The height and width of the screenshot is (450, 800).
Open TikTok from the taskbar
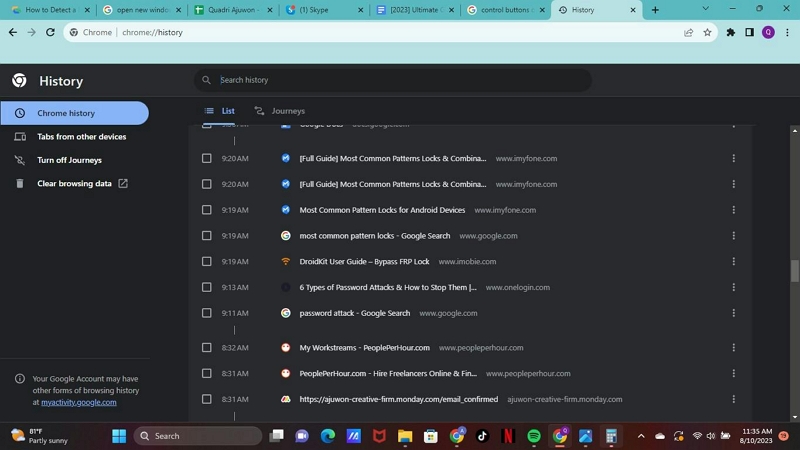pos(482,436)
